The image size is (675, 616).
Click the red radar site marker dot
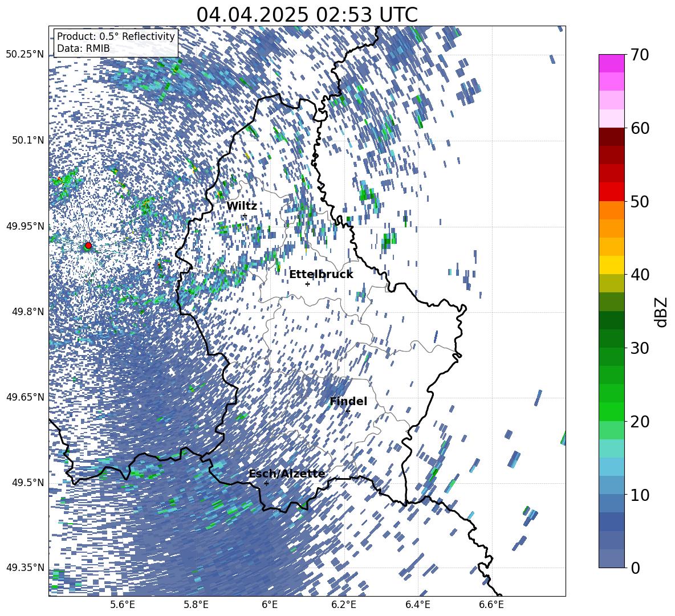point(88,245)
